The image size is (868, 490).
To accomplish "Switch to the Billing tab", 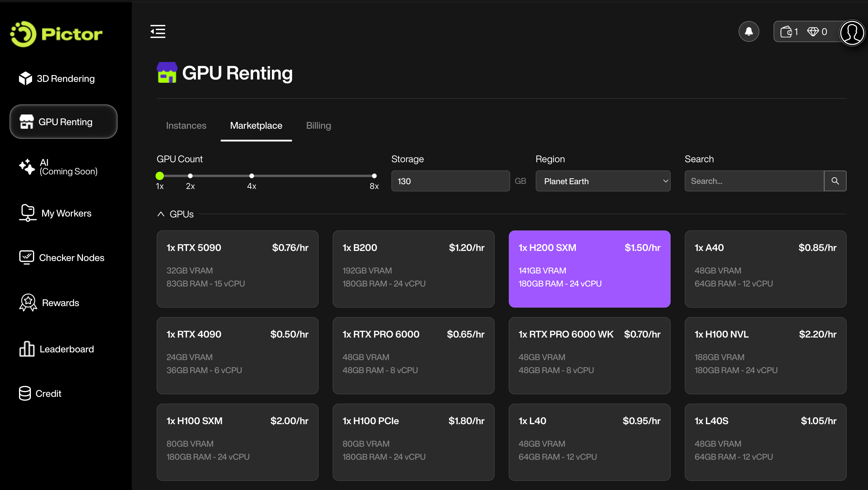I will click(318, 125).
